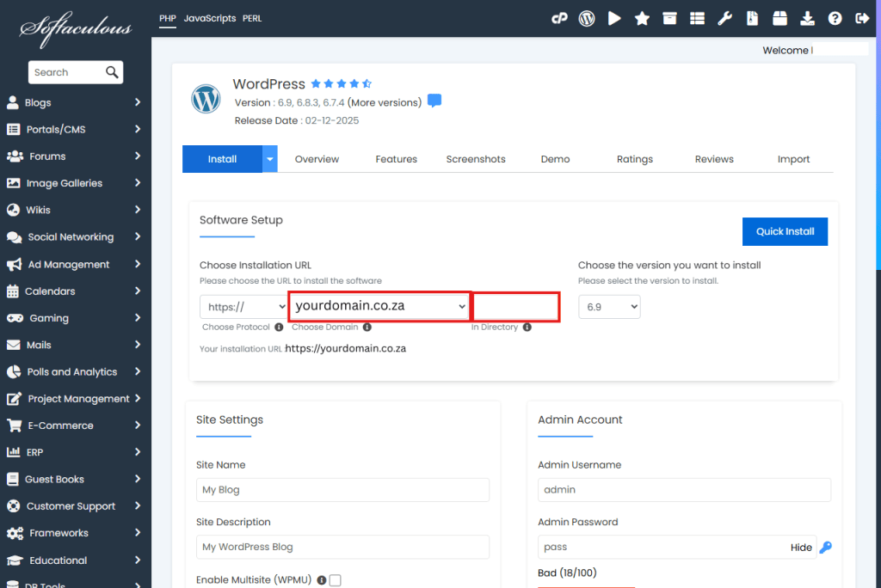Click the search magnifier icon in sidebar
Viewport: 881px width, 588px height.
tap(112, 72)
